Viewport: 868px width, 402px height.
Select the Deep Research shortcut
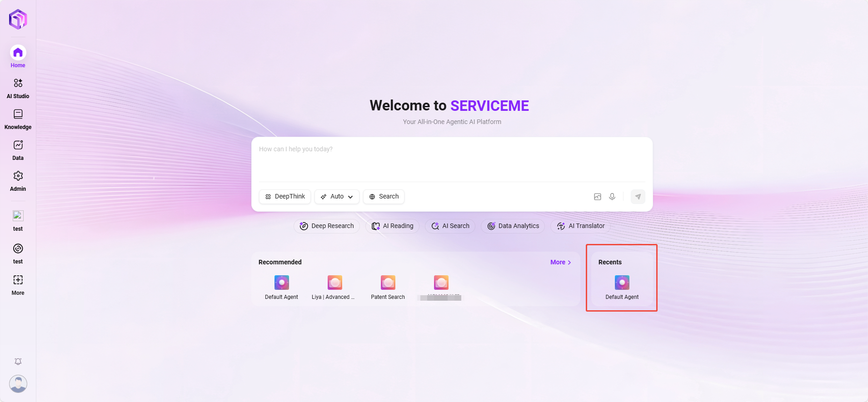[x=327, y=226]
